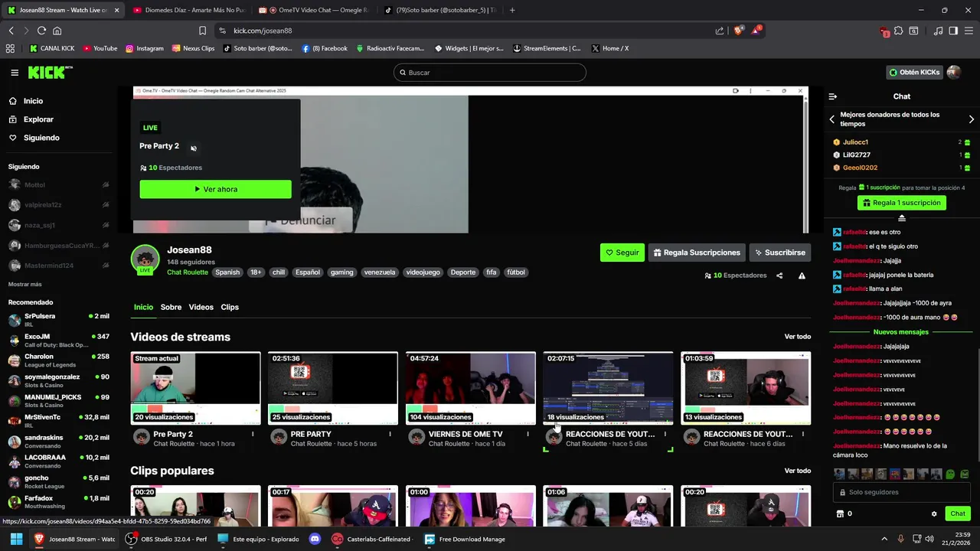Open the system tray hidden icons chevron
Viewport: 980px width, 551px height.
pyautogui.click(x=886, y=539)
